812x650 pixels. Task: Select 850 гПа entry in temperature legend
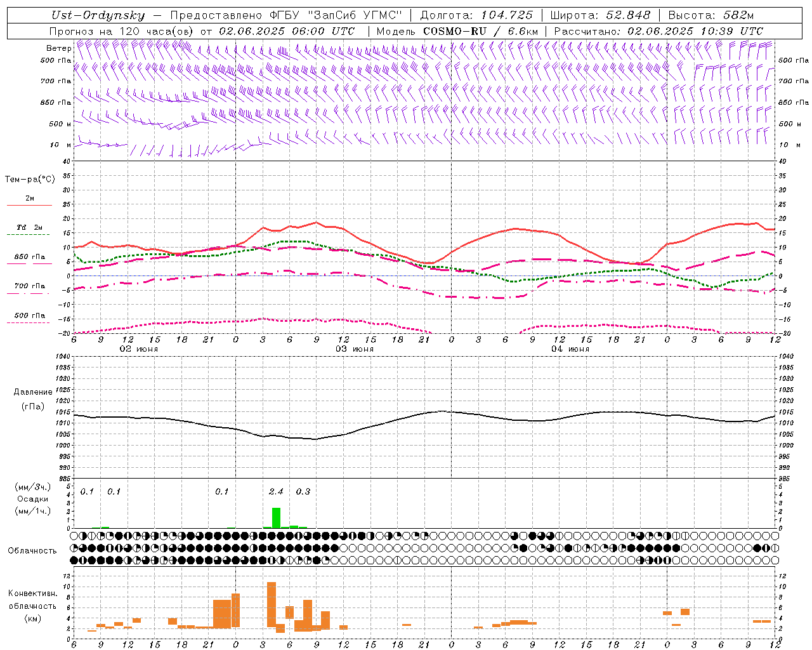click(x=30, y=256)
